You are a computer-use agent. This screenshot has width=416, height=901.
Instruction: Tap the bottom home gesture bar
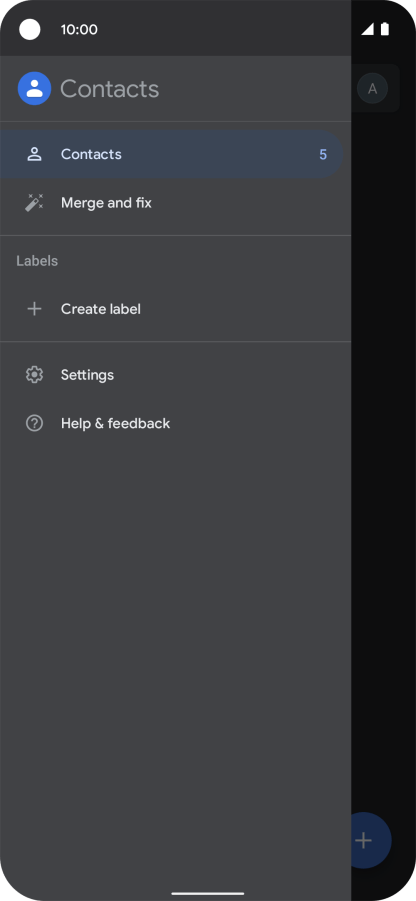[207, 894]
